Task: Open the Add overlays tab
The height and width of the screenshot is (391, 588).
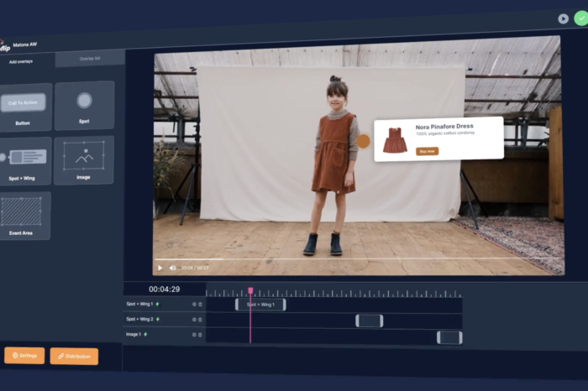Action: (x=23, y=61)
